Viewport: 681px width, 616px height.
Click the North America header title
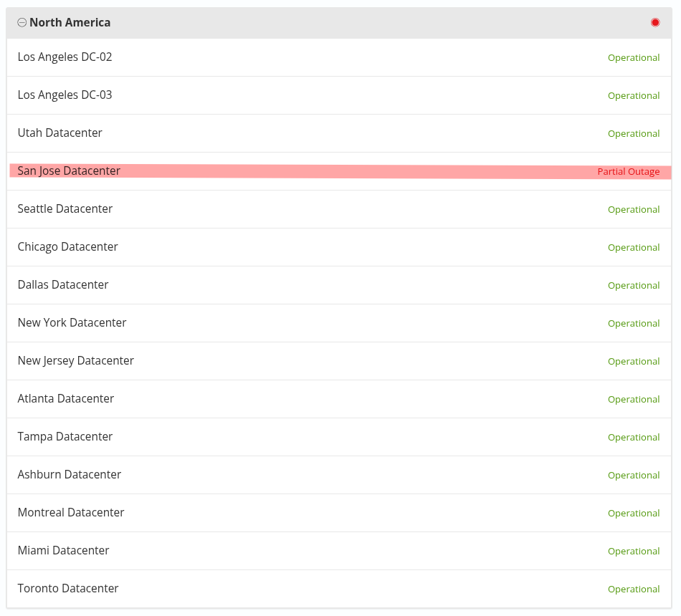(x=70, y=23)
